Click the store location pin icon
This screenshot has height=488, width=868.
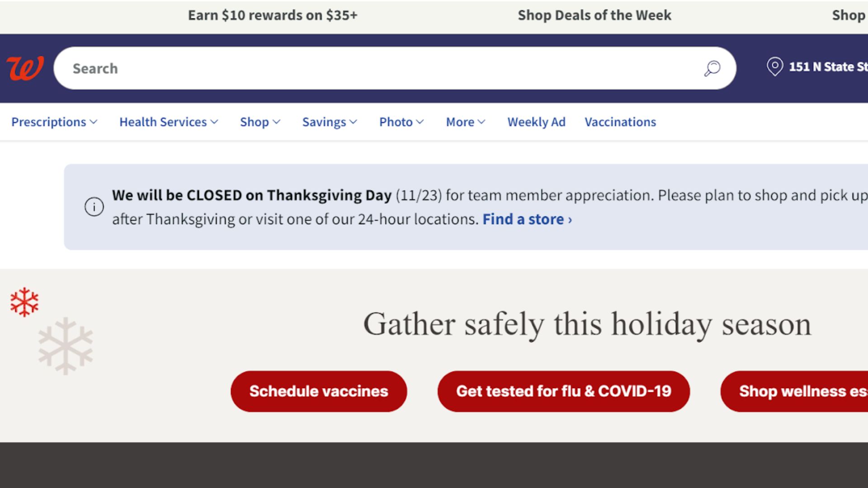(774, 66)
